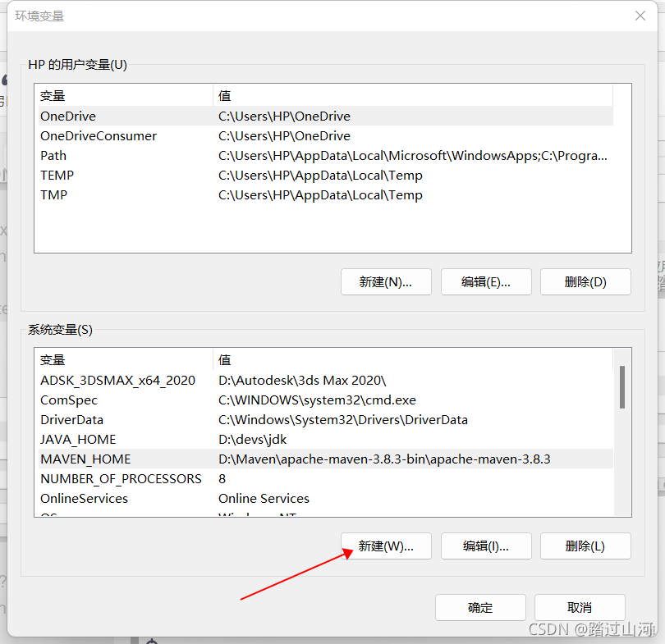Select the OnlineServices system variable

pyautogui.click(x=326, y=499)
